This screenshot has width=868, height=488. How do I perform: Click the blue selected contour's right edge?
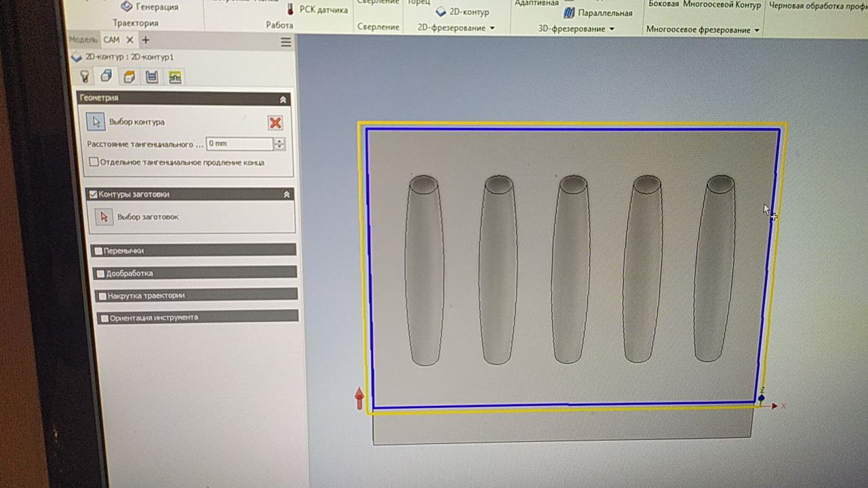pos(768,266)
